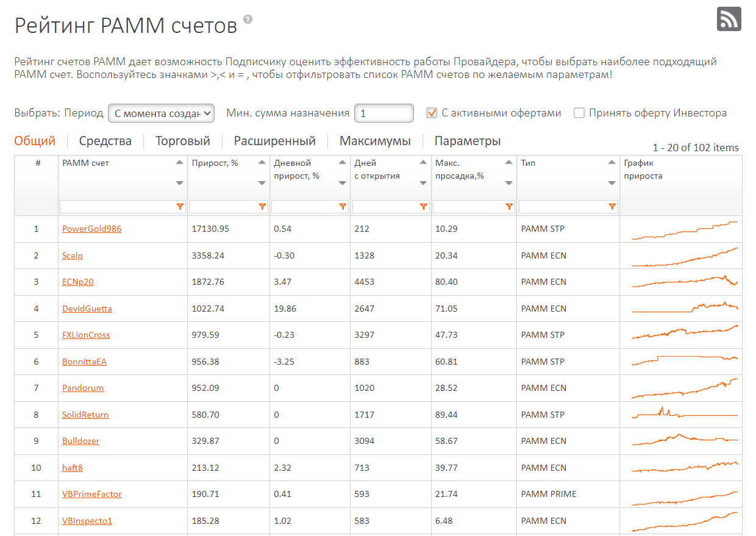The image size is (756, 536).
Task: Enable the Принять оферту Инвестора checkbox
Action: pos(579,113)
